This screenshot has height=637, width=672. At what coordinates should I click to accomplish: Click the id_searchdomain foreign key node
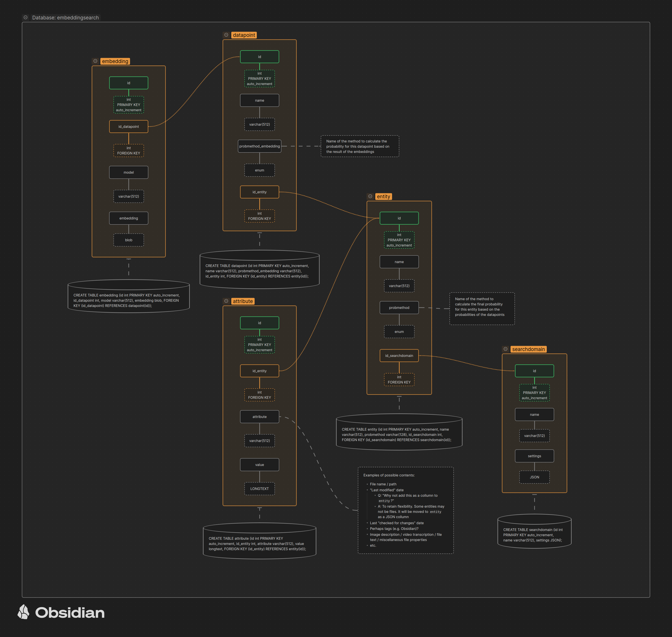[399, 356]
